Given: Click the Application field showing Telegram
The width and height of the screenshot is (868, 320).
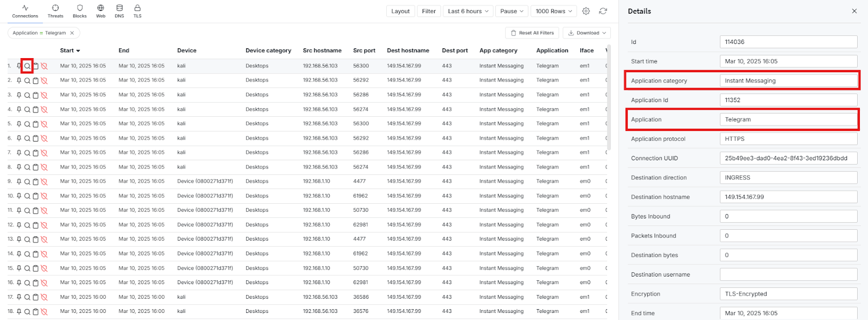Looking at the screenshot, I should [x=788, y=120].
